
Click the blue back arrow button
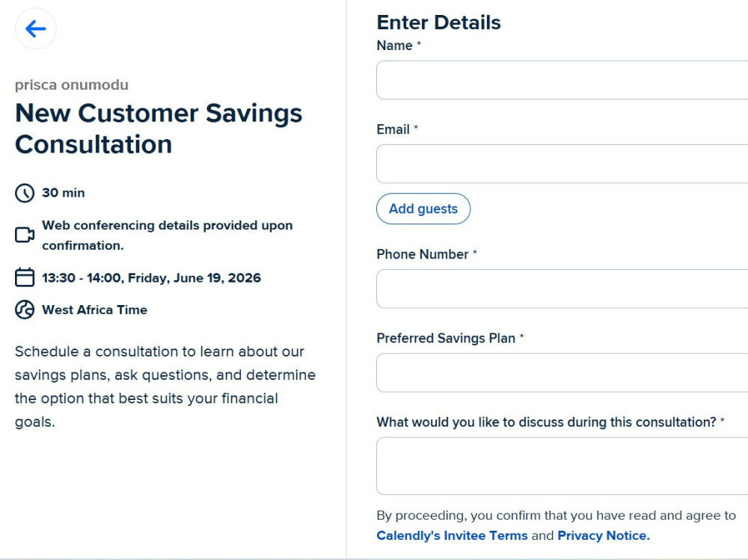(36, 28)
